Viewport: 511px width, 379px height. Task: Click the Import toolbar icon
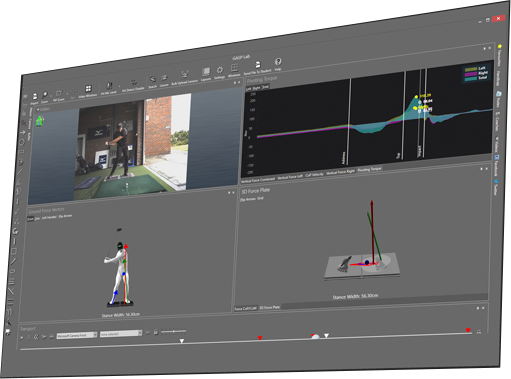point(35,96)
